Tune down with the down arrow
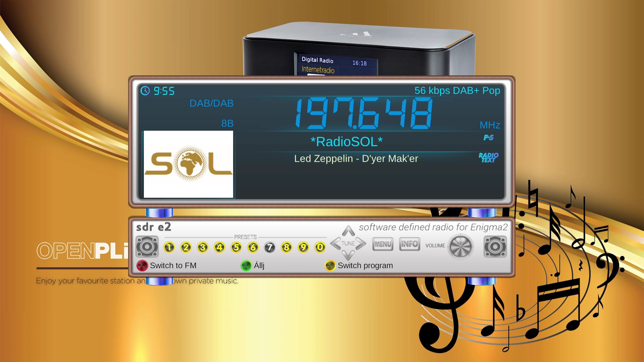This screenshot has width=644, height=362. pyautogui.click(x=348, y=256)
